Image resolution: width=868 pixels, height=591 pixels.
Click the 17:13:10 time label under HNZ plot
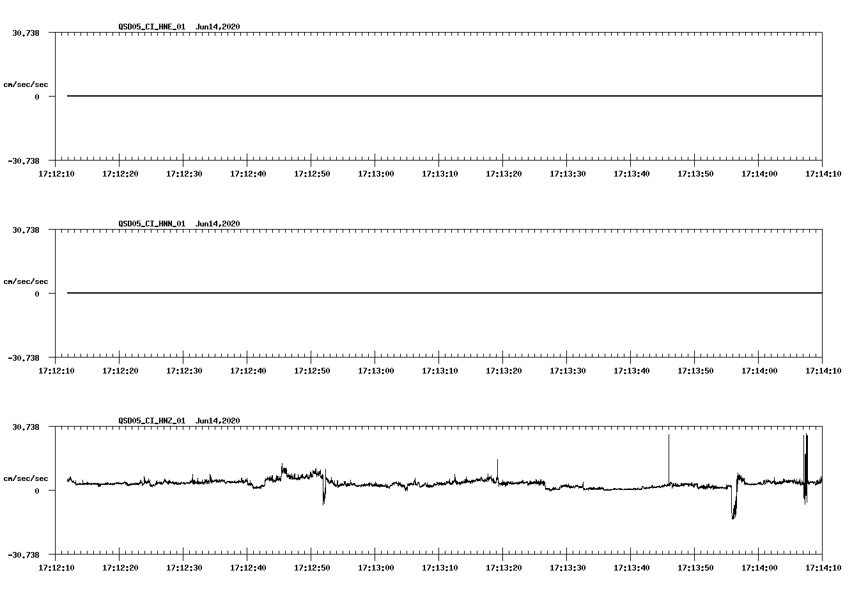(x=440, y=567)
